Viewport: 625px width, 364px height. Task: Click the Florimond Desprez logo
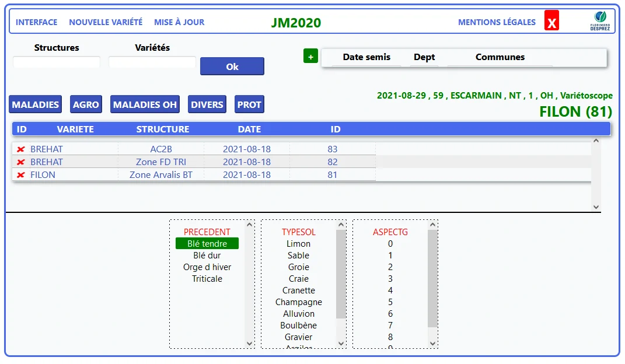point(600,21)
